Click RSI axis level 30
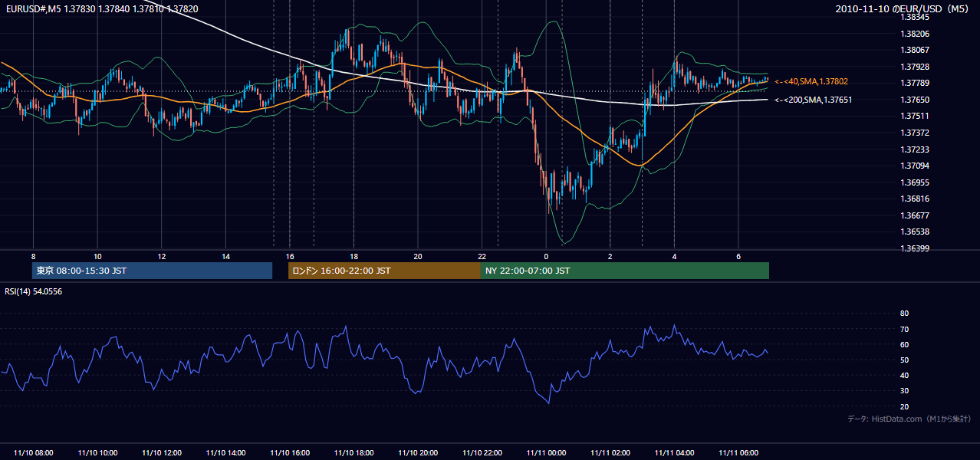 [x=904, y=391]
